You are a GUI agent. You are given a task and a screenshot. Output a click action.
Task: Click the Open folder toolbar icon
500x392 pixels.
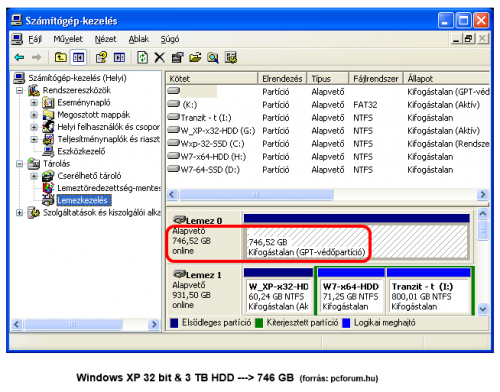pyautogui.click(x=195, y=58)
